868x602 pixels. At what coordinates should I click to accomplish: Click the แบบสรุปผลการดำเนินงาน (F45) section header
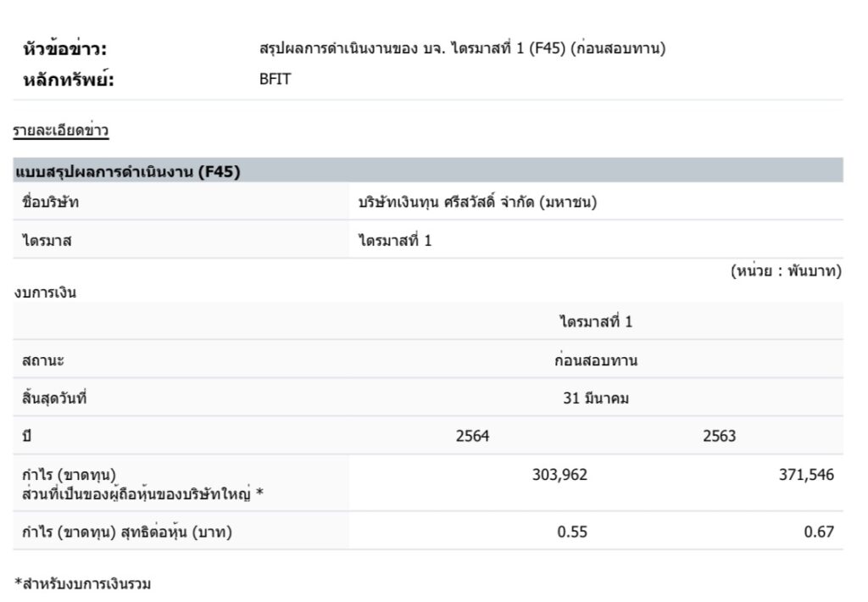pos(128,172)
